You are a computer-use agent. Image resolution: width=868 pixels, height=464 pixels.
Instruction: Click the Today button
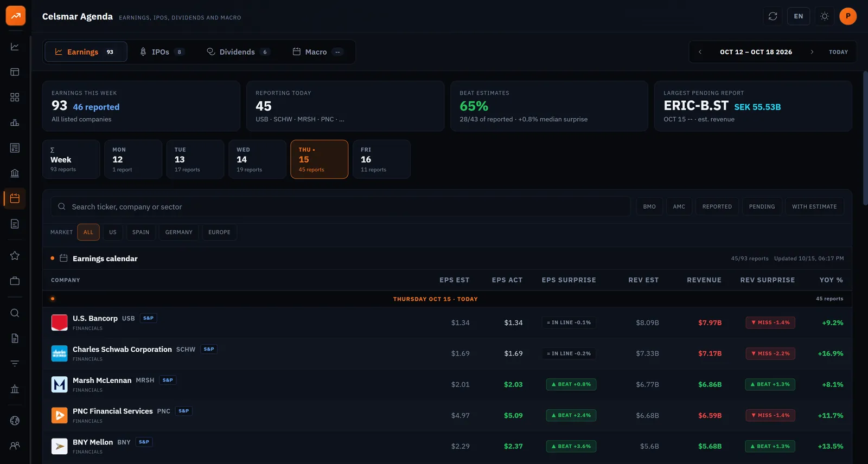[838, 52]
